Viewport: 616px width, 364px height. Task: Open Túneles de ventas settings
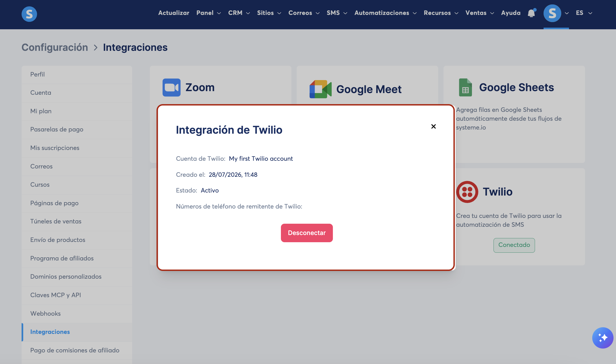77,221
